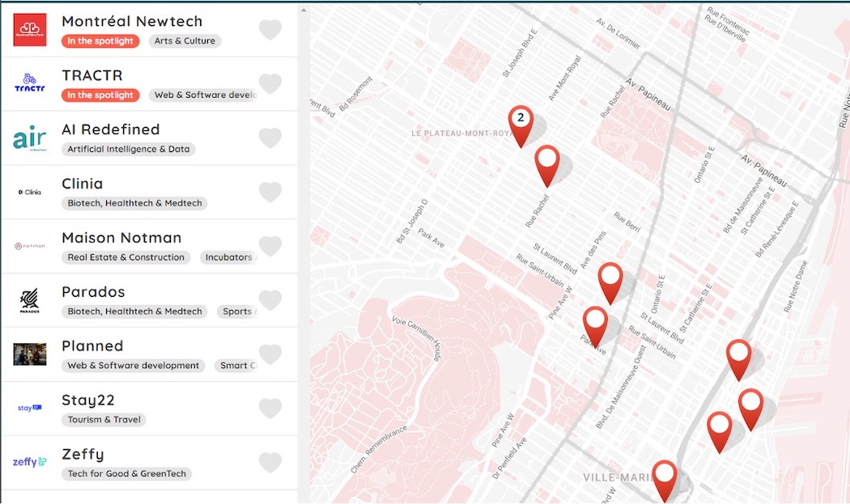Click the list scrollbar up arrow

[x=304, y=11]
